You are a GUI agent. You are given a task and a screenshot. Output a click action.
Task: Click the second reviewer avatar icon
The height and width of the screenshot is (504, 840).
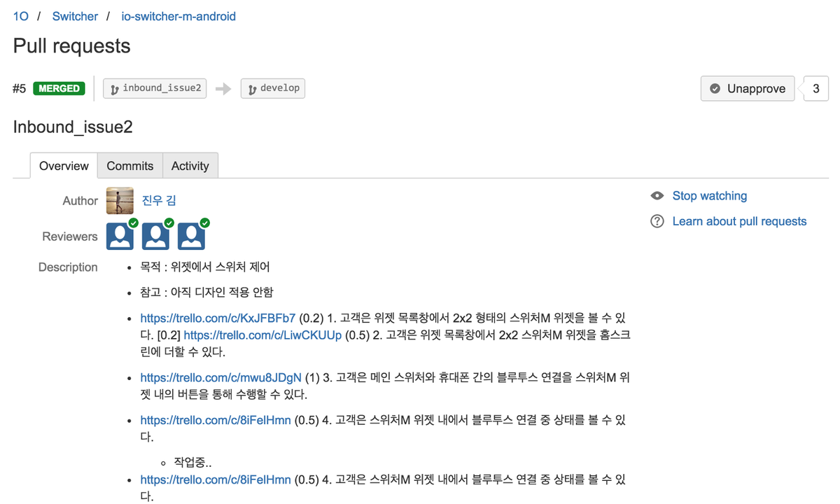pyautogui.click(x=156, y=237)
